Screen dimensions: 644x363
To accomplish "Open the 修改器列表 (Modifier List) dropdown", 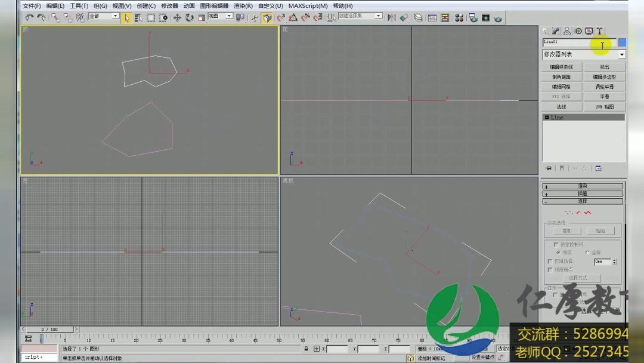I will tap(622, 54).
